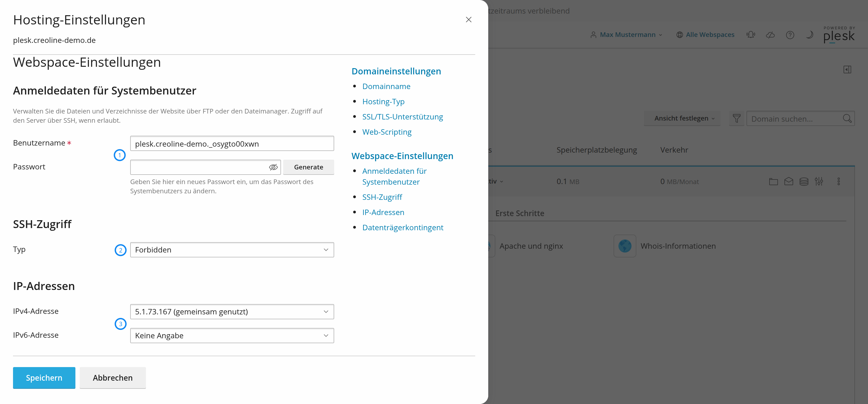Viewport: 868px width, 404px height.
Task: Click the globe icon beside Alle Webspaces
Action: (x=680, y=35)
